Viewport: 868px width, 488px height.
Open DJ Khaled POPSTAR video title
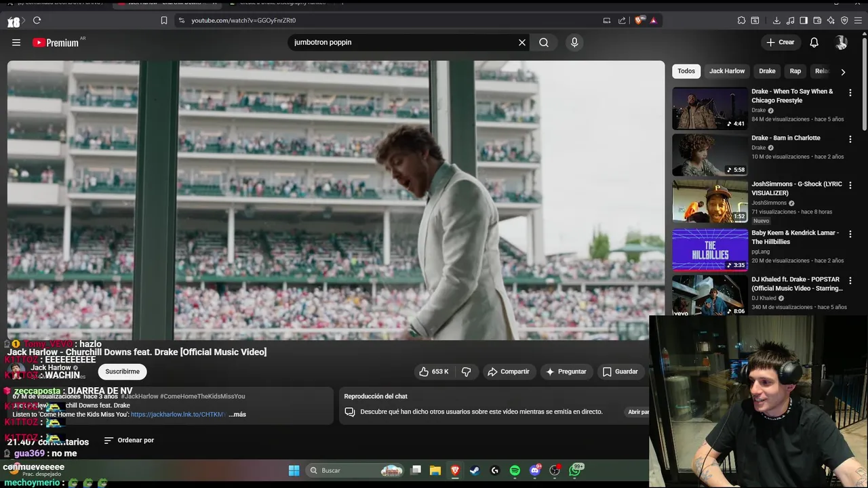797,283
